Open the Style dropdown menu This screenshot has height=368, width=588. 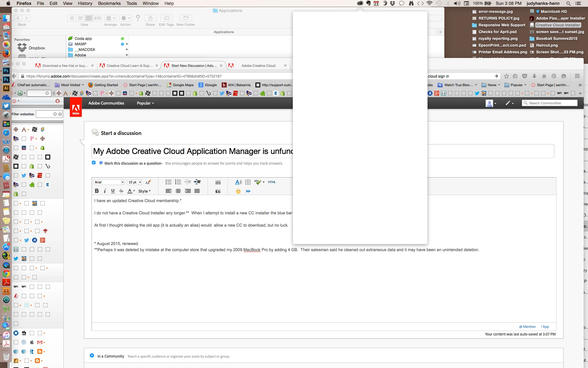point(144,191)
